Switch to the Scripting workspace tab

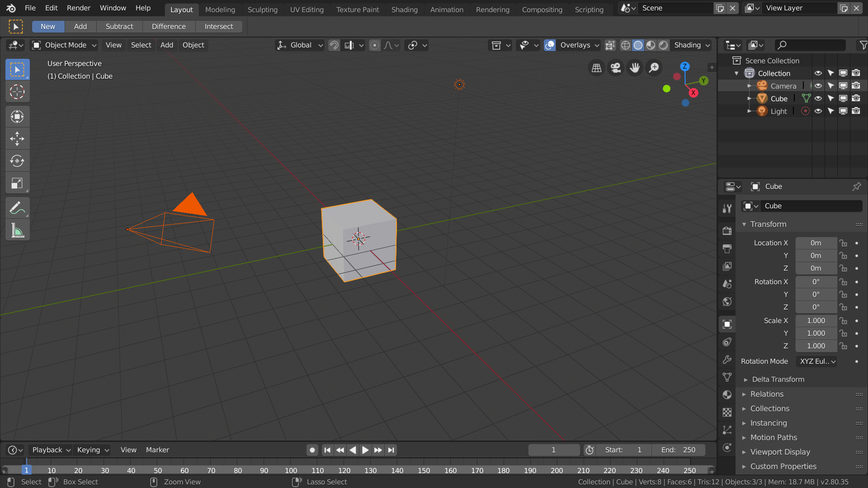589,9
